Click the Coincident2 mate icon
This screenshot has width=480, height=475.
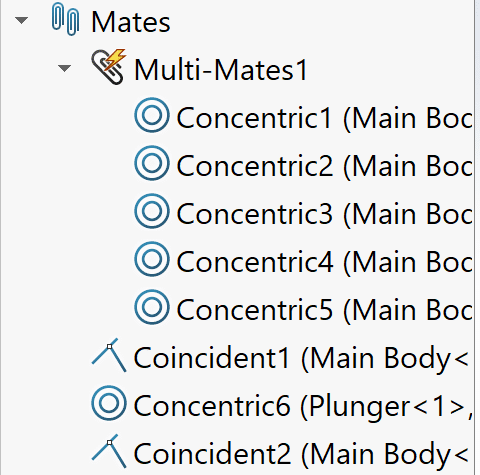(x=109, y=451)
